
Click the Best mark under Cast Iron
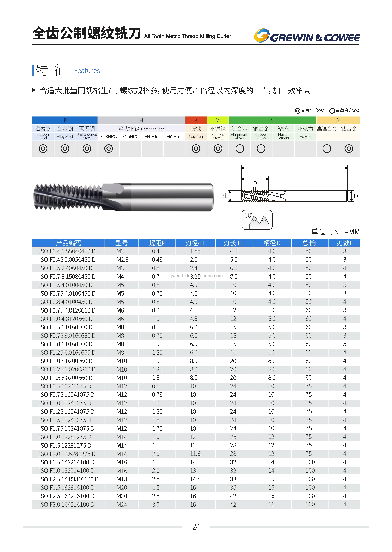[196, 149]
